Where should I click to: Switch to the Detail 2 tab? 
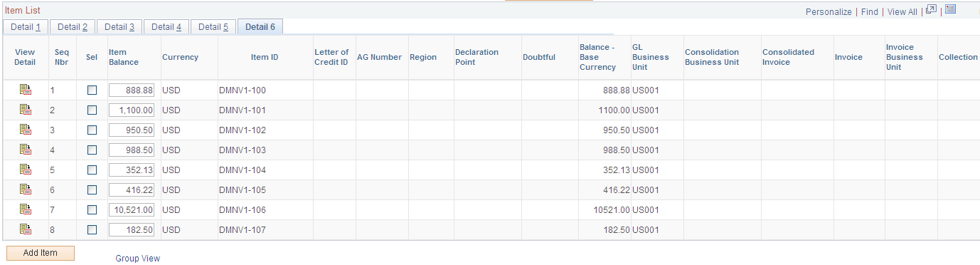point(73,27)
